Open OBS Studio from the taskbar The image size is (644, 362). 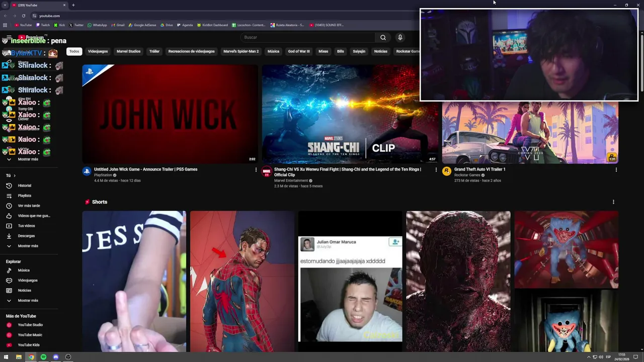point(68,357)
